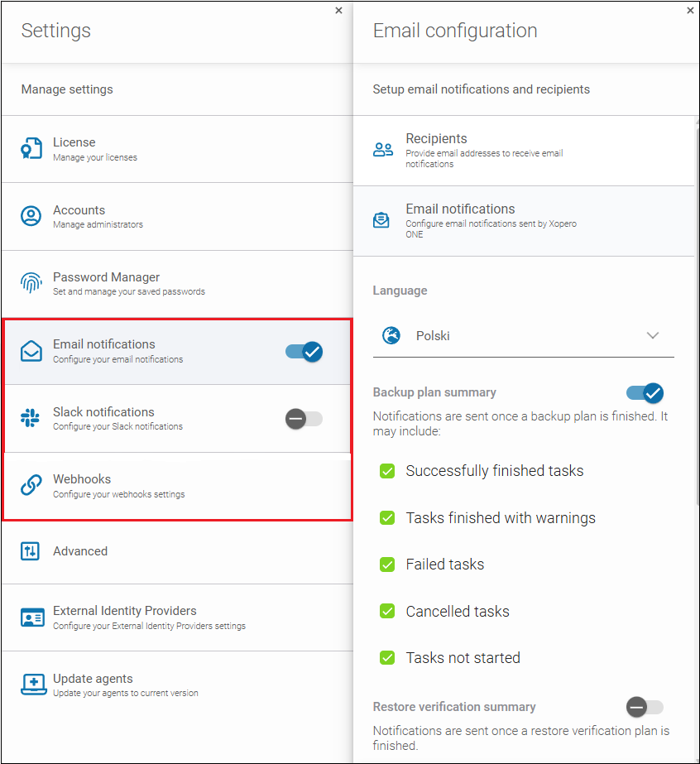Open the Language dropdown

[x=653, y=335]
